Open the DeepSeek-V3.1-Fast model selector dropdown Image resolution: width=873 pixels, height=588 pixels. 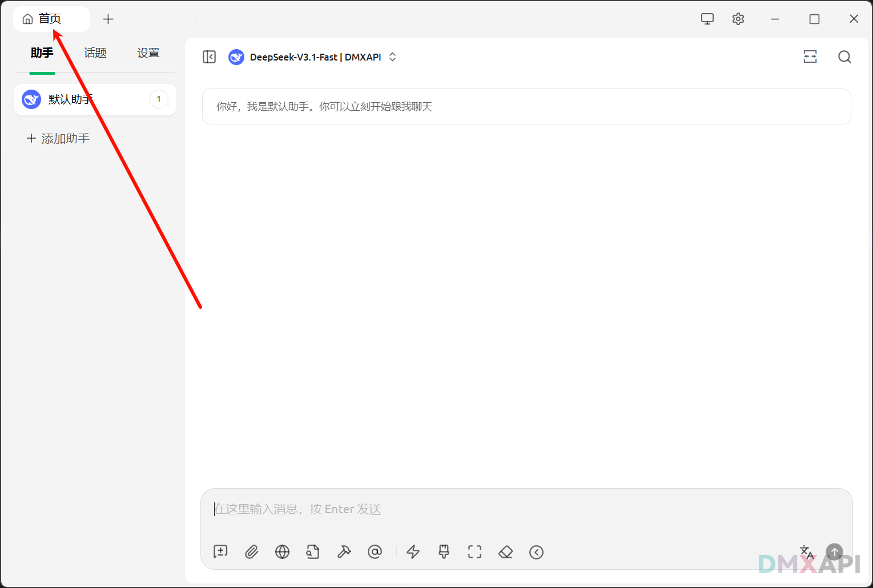pos(313,57)
